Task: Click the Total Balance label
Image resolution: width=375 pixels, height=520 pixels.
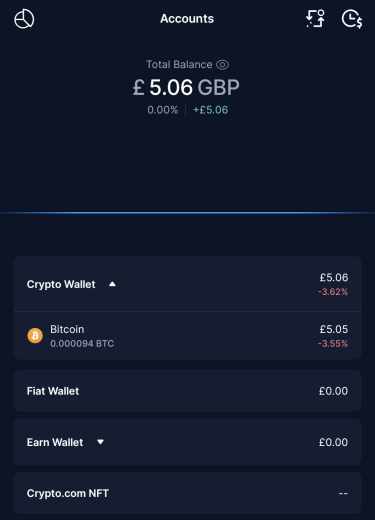Action: 179,64
